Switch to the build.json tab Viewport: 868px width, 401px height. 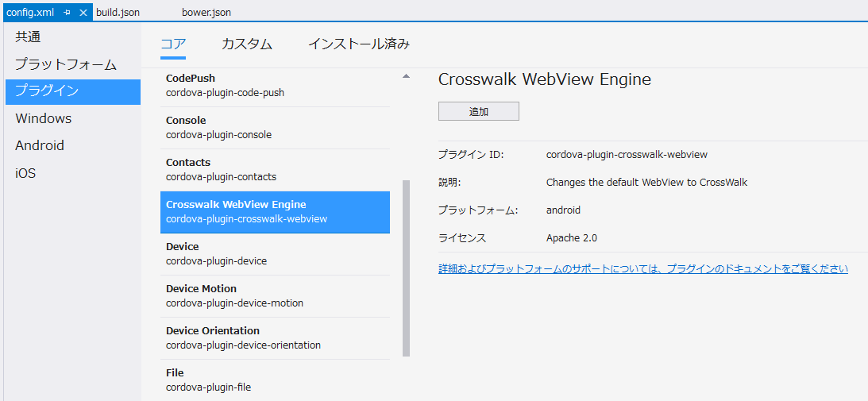118,13
